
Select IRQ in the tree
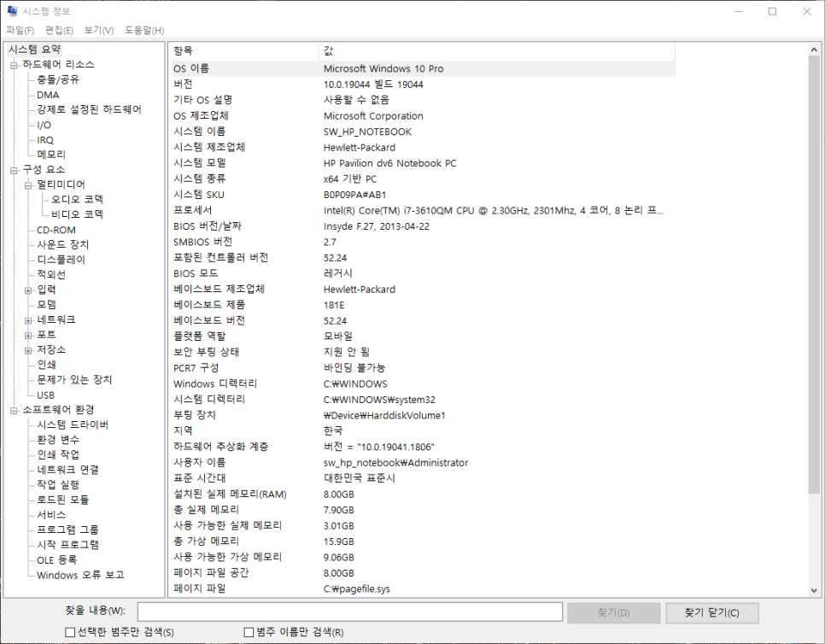(45, 140)
